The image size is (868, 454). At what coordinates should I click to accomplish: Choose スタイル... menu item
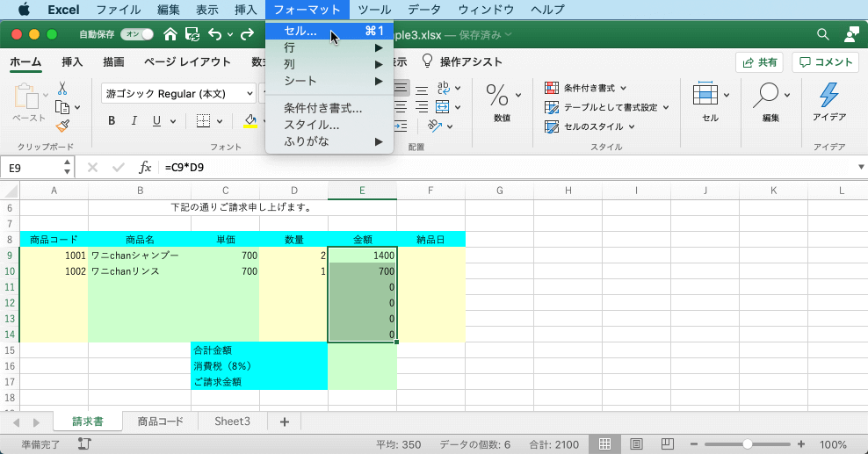click(329, 125)
